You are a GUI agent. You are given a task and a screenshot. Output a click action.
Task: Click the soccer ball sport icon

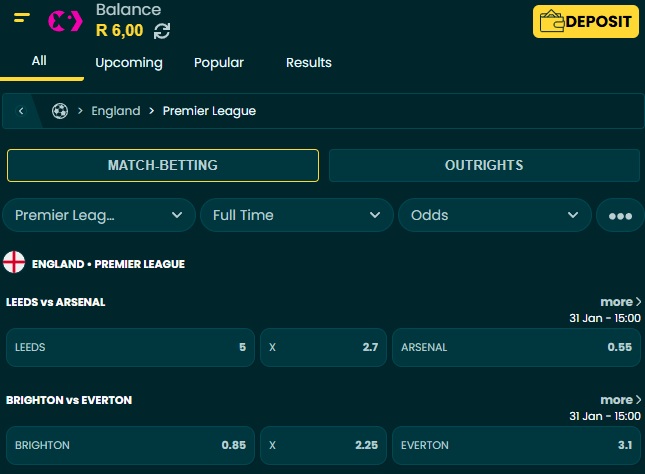tap(60, 111)
